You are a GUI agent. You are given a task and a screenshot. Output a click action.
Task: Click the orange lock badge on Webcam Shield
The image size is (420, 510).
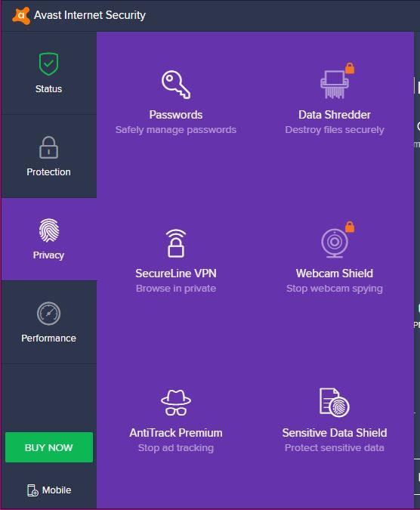[x=350, y=227]
